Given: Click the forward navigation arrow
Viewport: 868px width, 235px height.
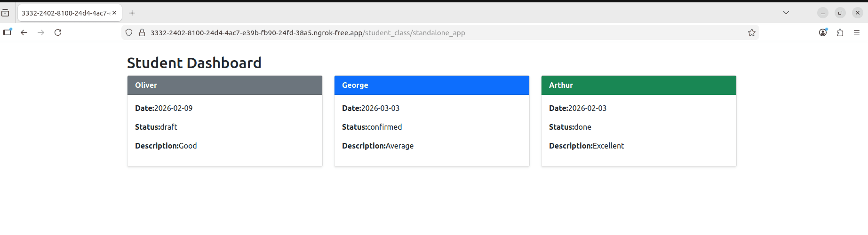Looking at the screenshot, I should point(41,32).
